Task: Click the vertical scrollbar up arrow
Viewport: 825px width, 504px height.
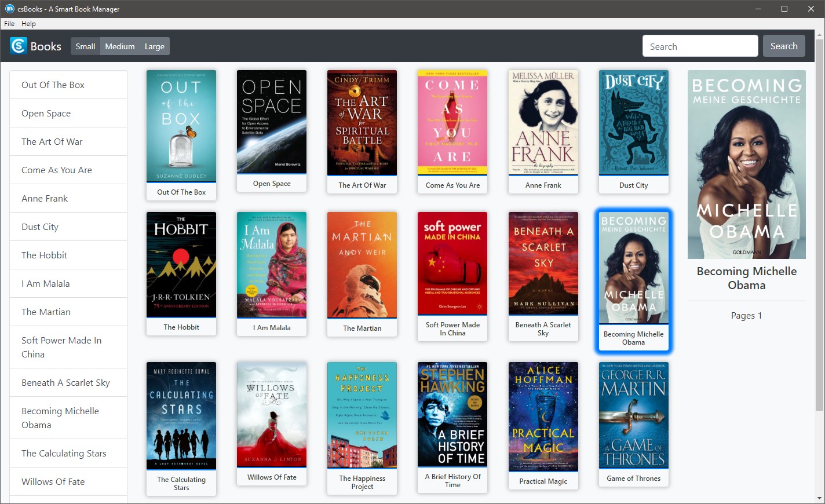Action: [x=820, y=35]
